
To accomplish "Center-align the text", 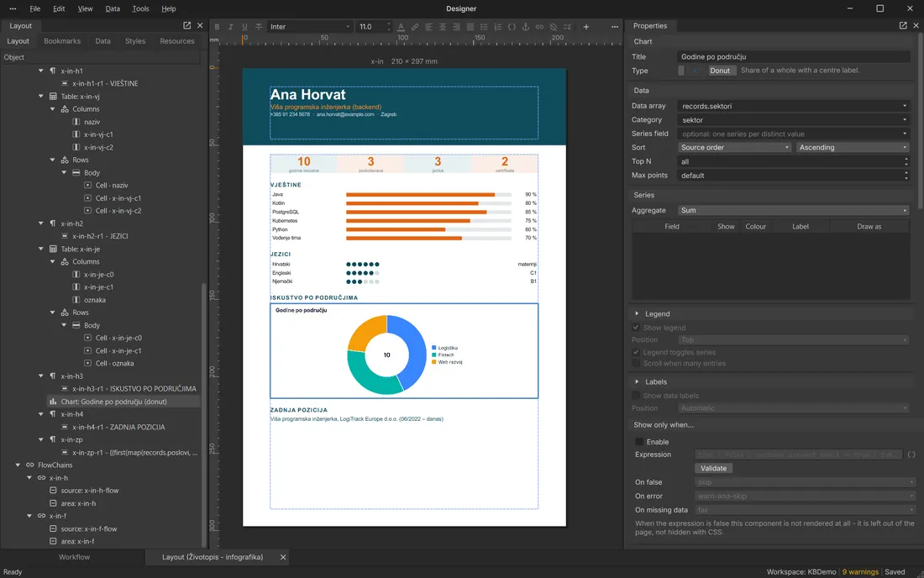I will [443, 27].
